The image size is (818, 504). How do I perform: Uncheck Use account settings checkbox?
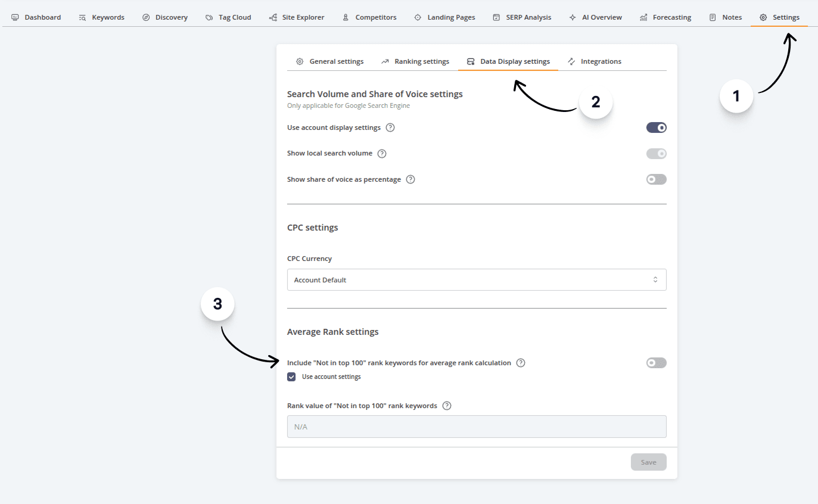[291, 377]
